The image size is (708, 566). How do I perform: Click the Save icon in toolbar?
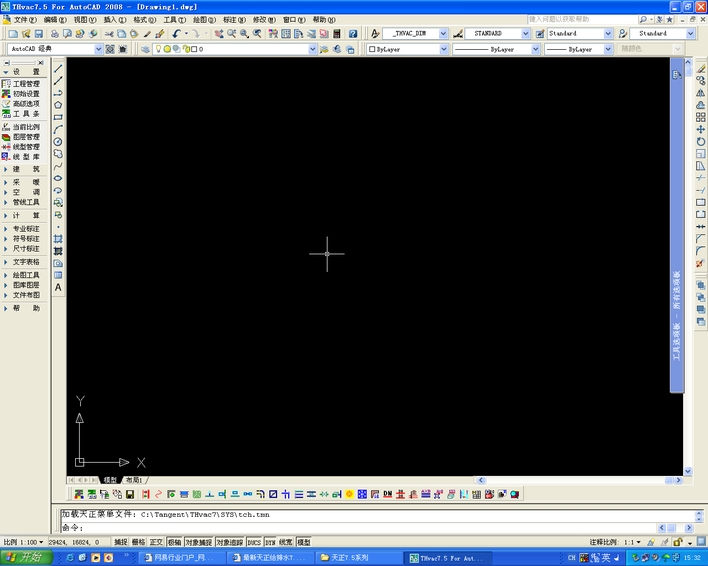coord(39,33)
